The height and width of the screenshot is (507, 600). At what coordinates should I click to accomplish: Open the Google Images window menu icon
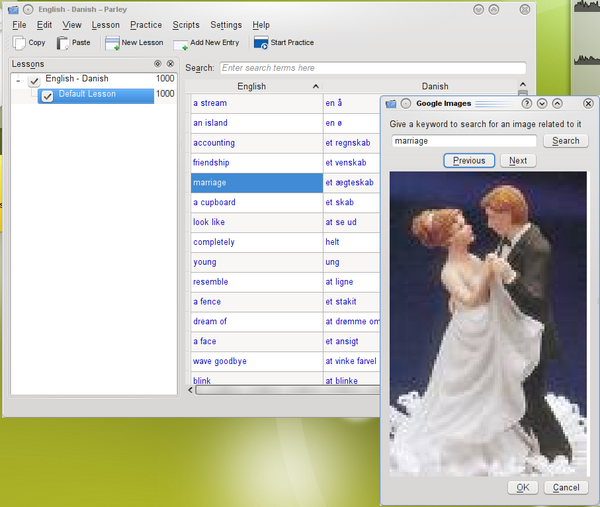(391, 103)
